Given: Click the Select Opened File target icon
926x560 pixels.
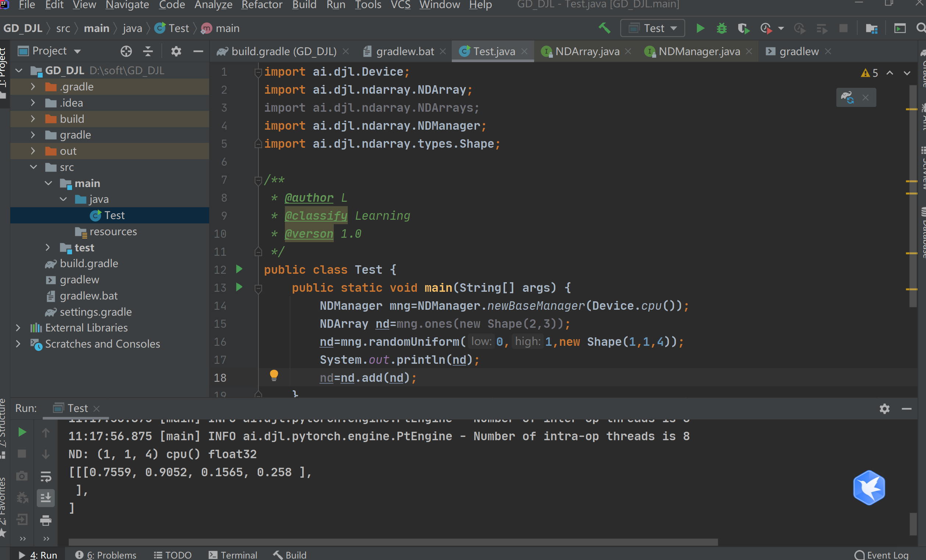Looking at the screenshot, I should point(126,51).
